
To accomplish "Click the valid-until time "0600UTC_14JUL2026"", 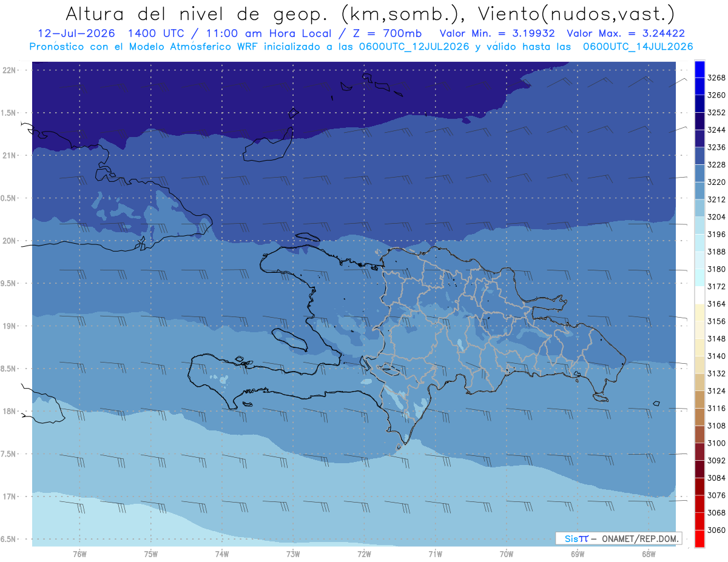I will tap(638, 46).
